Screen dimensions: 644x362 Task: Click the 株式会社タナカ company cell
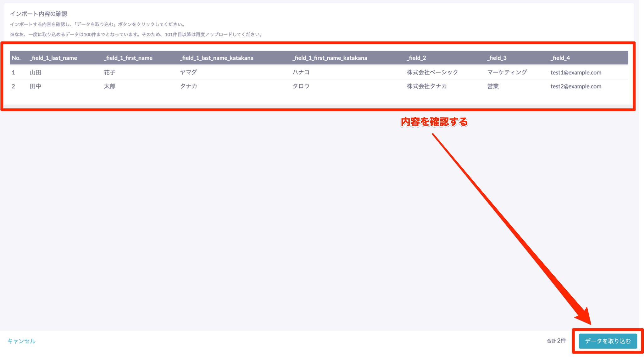tap(426, 86)
